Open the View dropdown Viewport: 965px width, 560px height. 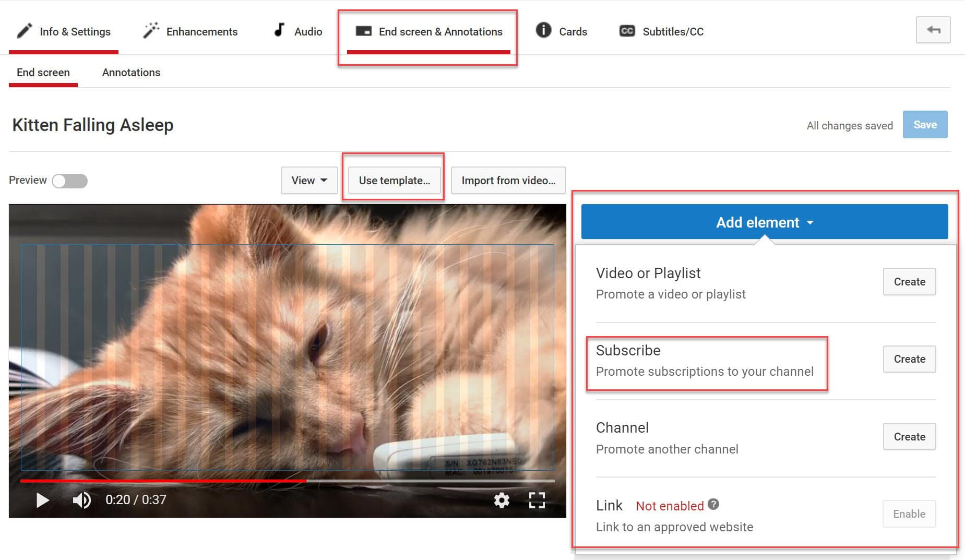[x=308, y=180]
